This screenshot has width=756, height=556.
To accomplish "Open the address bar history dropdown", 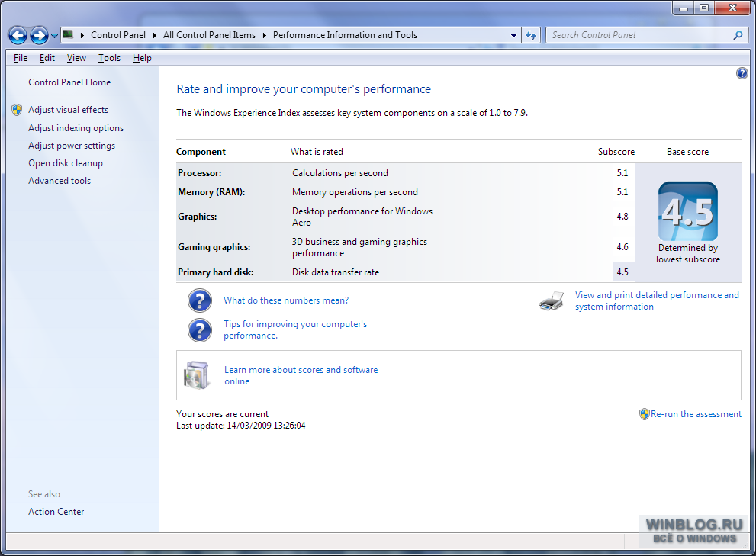I will 513,35.
